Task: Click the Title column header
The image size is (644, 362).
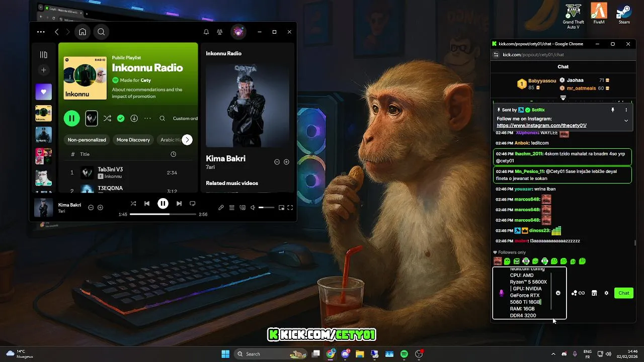Action: pyautogui.click(x=85, y=154)
